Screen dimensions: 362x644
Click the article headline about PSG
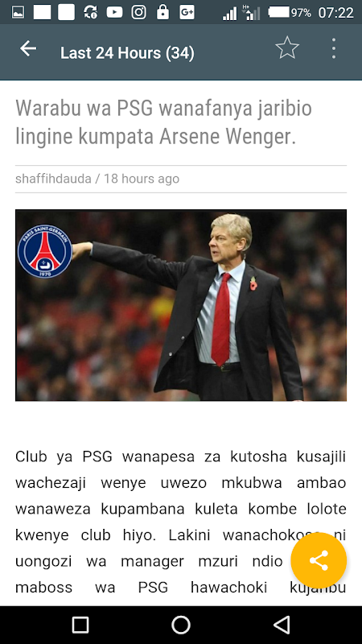(x=163, y=122)
